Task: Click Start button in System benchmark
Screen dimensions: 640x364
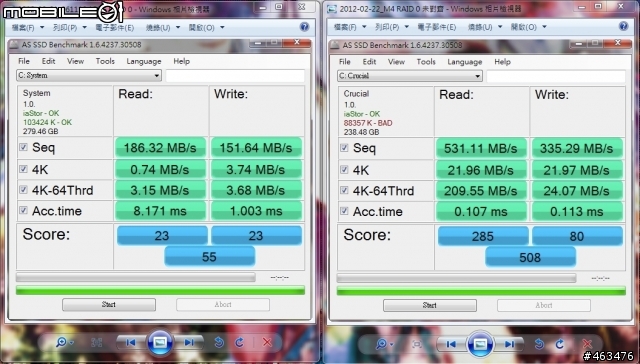Action: coord(109,304)
